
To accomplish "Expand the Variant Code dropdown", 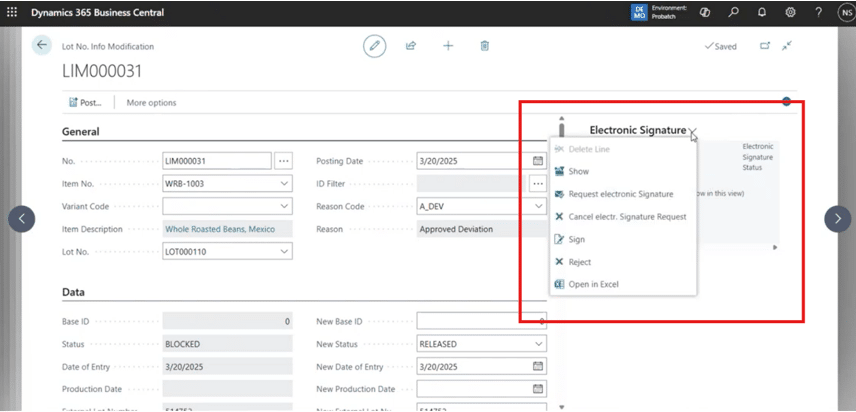I will click(284, 206).
